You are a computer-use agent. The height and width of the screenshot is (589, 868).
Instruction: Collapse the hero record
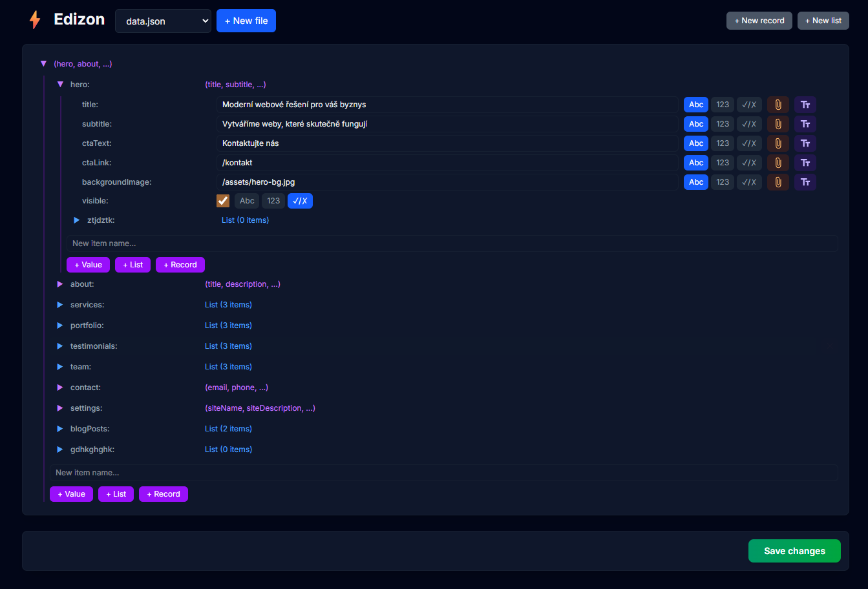tap(60, 85)
